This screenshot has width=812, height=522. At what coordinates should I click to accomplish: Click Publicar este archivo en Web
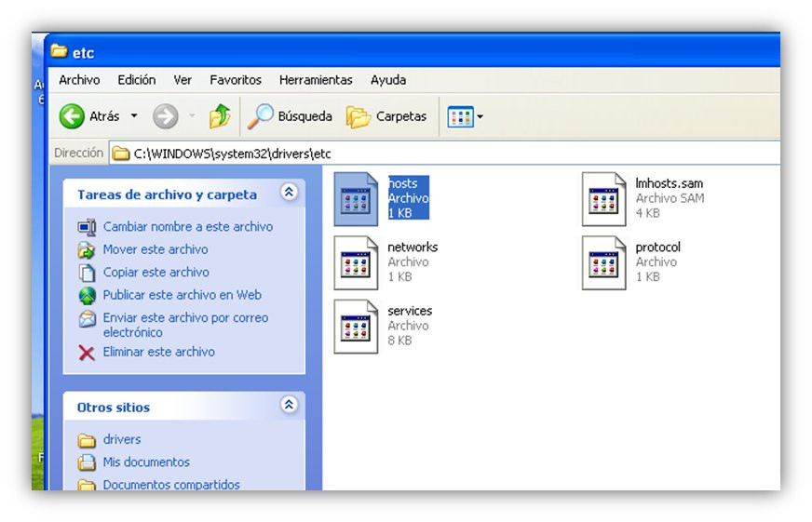tap(183, 295)
